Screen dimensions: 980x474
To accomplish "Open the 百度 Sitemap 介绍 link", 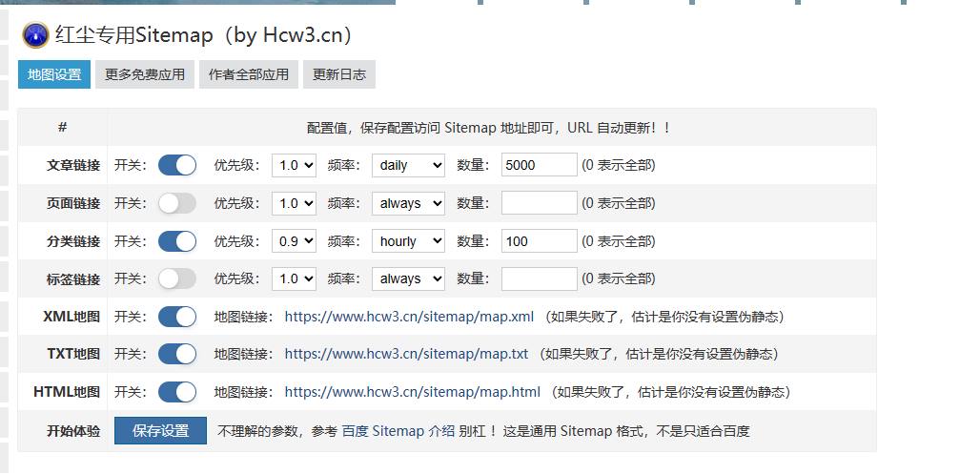I will (x=398, y=431).
